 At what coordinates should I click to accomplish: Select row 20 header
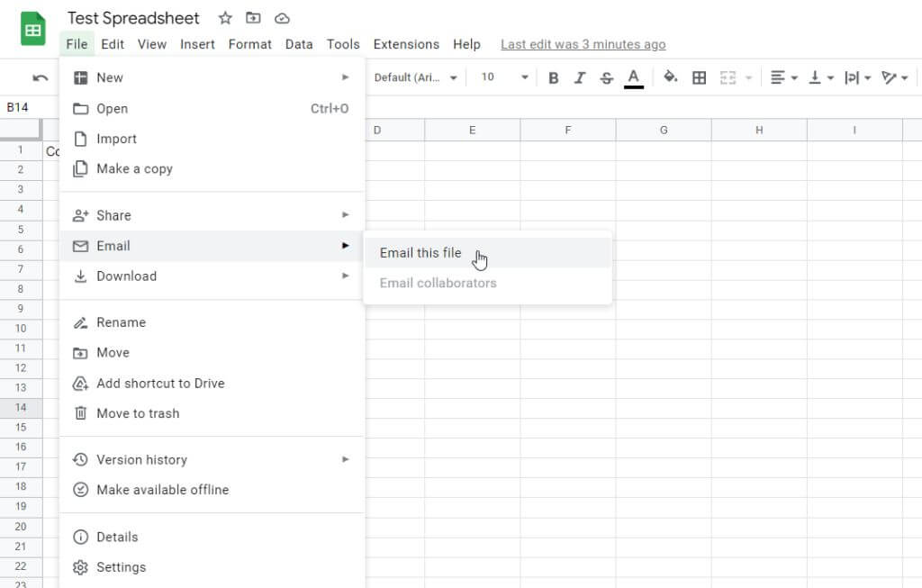[22, 526]
